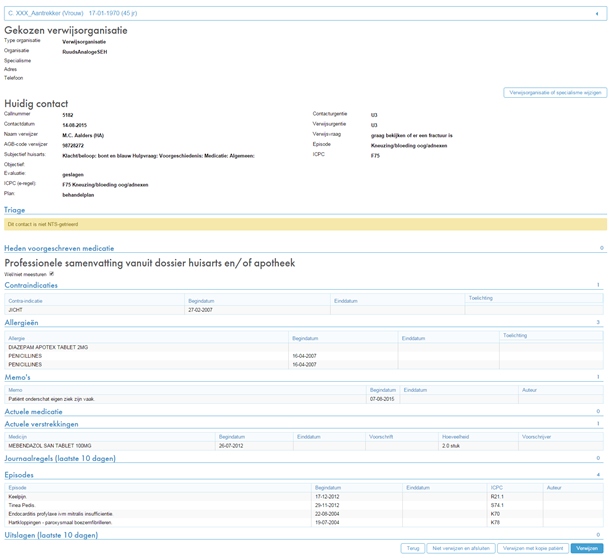Select the DIAZEPAM APOTEX TABLET allergy row

click(50, 347)
